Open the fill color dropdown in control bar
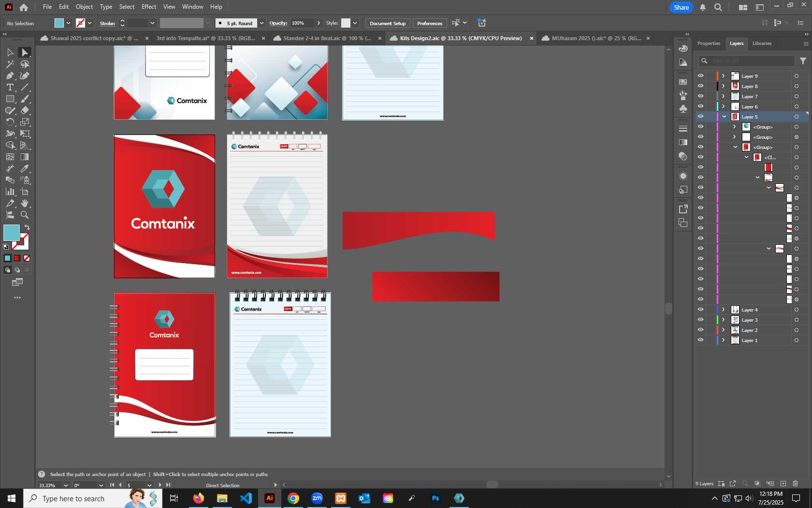Viewport: 812px width, 508px height. [x=68, y=23]
